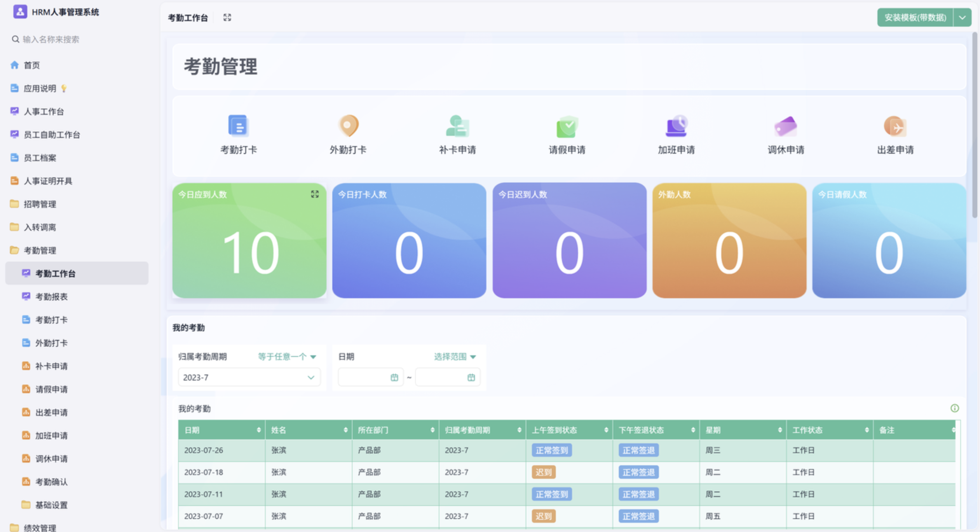This screenshot has height=532, width=980.
Task: Click the 今日打卡人数 statistic card
Action: click(409, 240)
